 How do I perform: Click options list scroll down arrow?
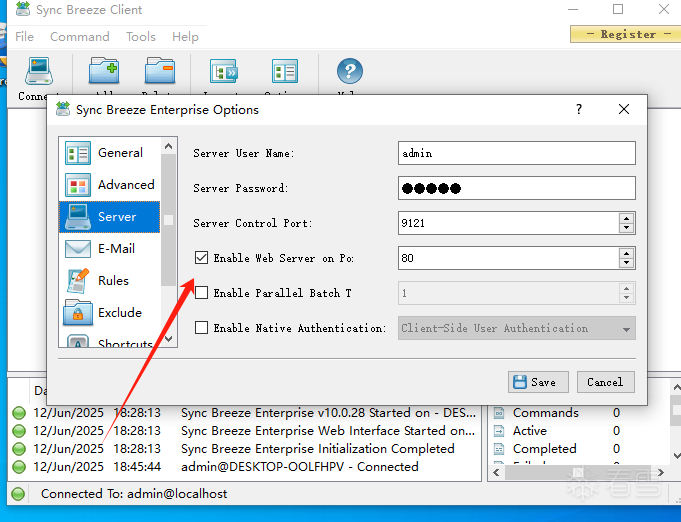tap(169, 338)
